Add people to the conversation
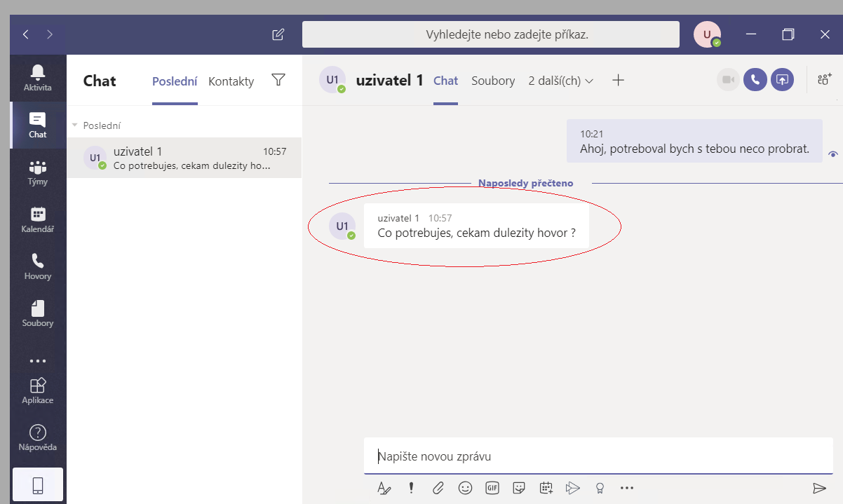Viewport: 843px width, 504px height. [825, 79]
